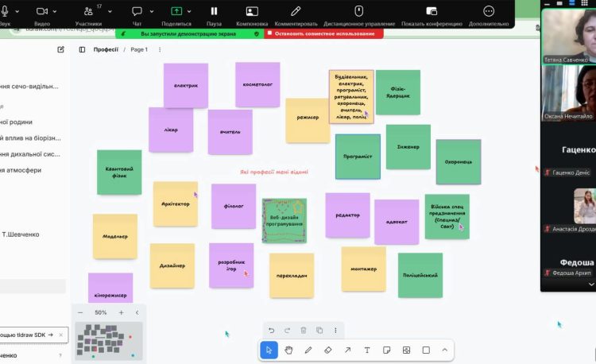The width and height of the screenshot is (596, 364).
Task: Click the minimap canvas thumbnail
Action: (x=108, y=340)
